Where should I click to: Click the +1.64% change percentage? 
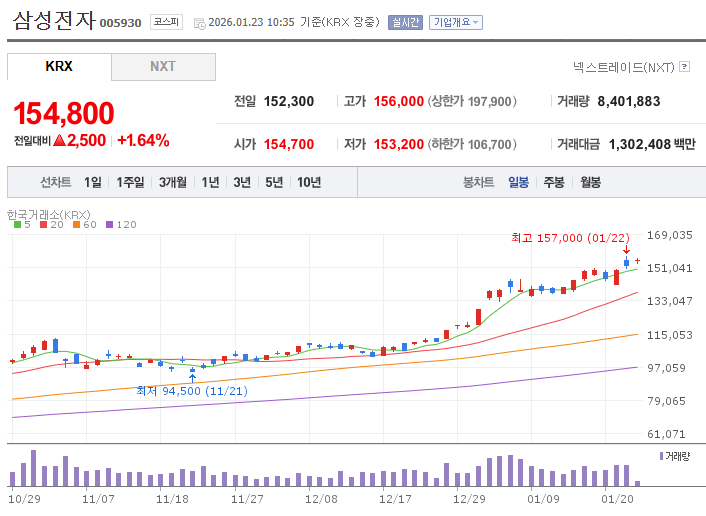click(x=143, y=140)
